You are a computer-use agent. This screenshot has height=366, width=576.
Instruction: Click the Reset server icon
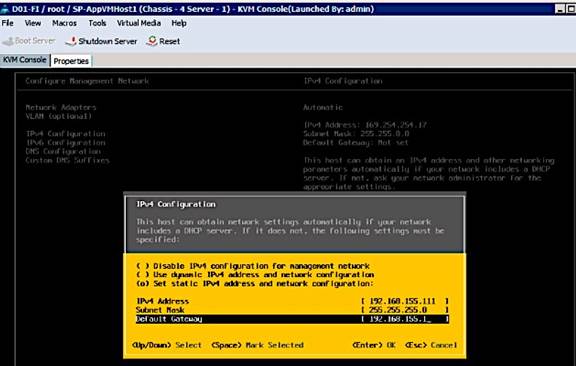point(152,41)
